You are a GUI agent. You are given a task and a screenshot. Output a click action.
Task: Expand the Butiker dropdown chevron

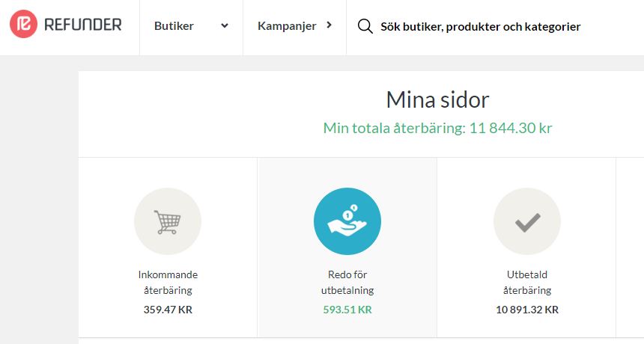224,25
